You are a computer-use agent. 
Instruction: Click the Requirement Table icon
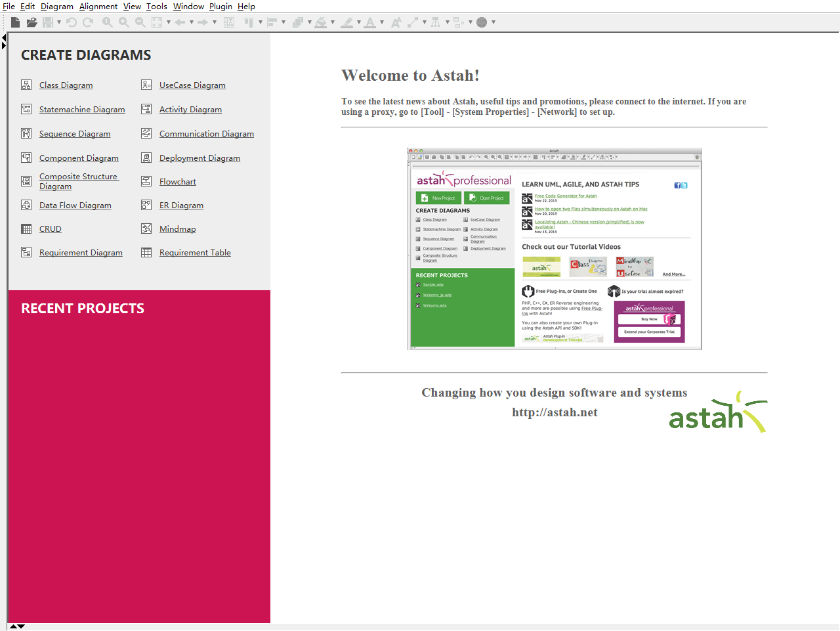pyautogui.click(x=146, y=252)
